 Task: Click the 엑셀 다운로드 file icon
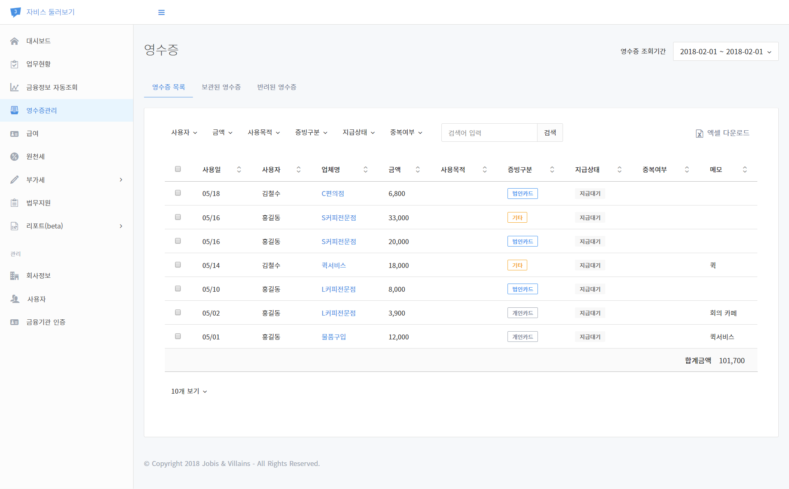[x=699, y=133]
